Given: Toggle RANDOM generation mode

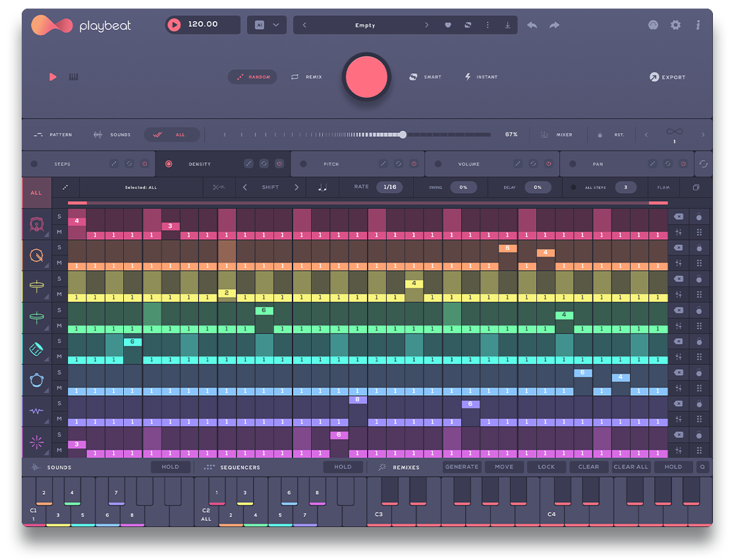Looking at the screenshot, I should [x=252, y=77].
